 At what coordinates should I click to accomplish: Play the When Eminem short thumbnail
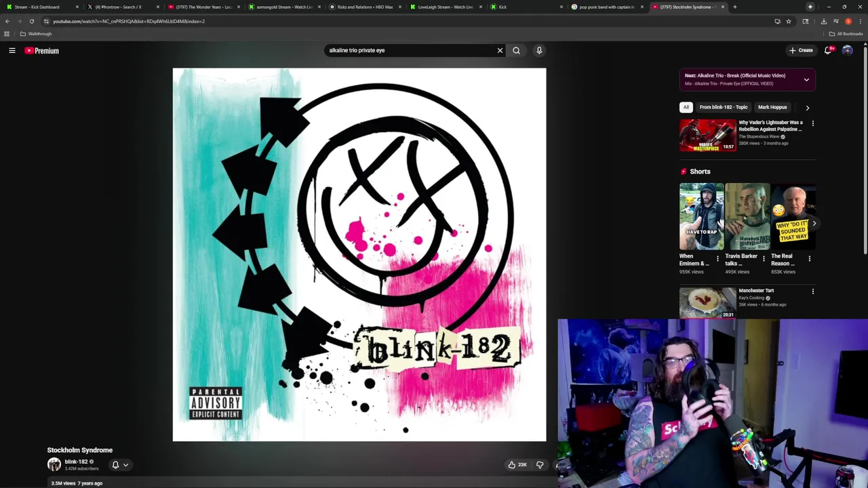pyautogui.click(x=701, y=216)
